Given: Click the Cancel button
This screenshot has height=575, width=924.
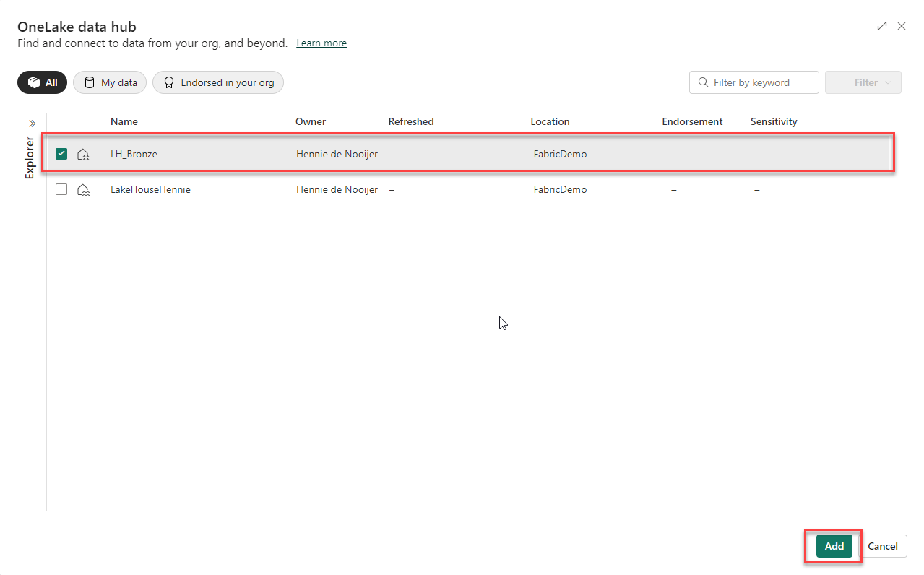Looking at the screenshot, I should [x=883, y=546].
